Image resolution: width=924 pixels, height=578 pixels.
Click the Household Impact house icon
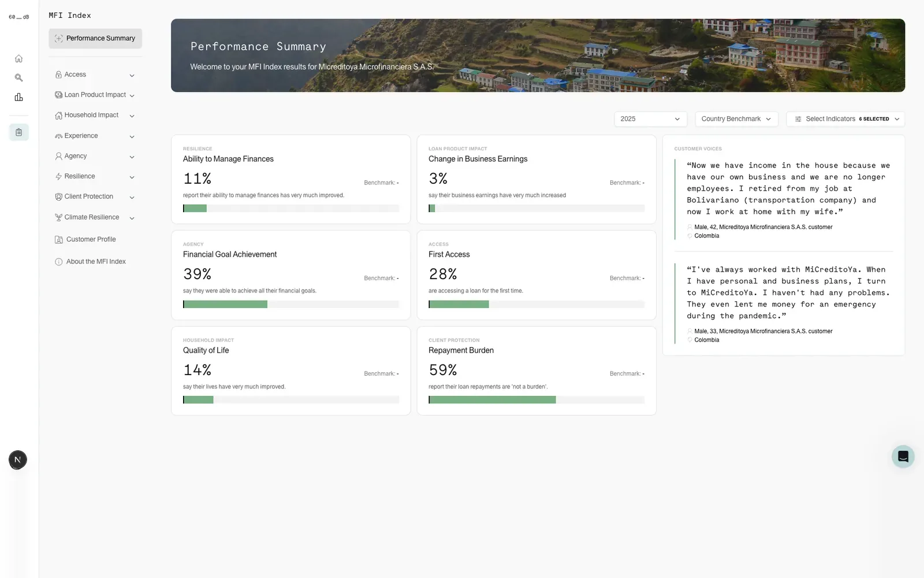(x=58, y=116)
